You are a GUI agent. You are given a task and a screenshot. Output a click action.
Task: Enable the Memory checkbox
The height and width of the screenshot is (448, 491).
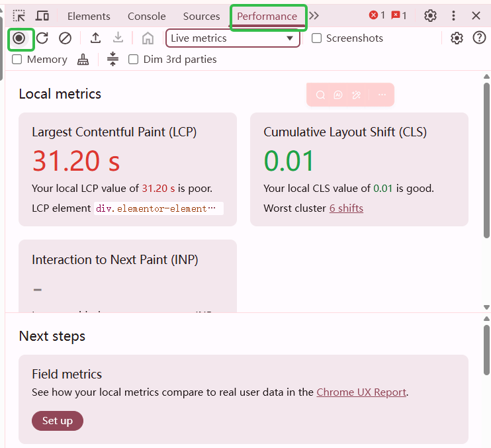point(17,60)
